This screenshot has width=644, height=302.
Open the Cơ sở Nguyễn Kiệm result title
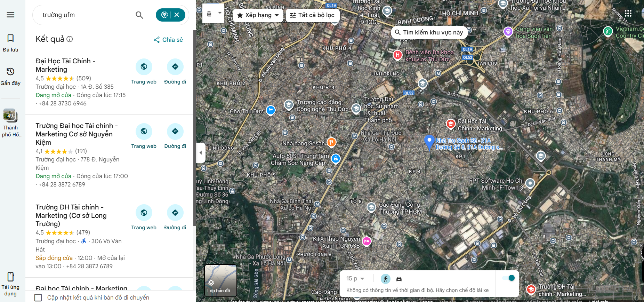(77, 134)
